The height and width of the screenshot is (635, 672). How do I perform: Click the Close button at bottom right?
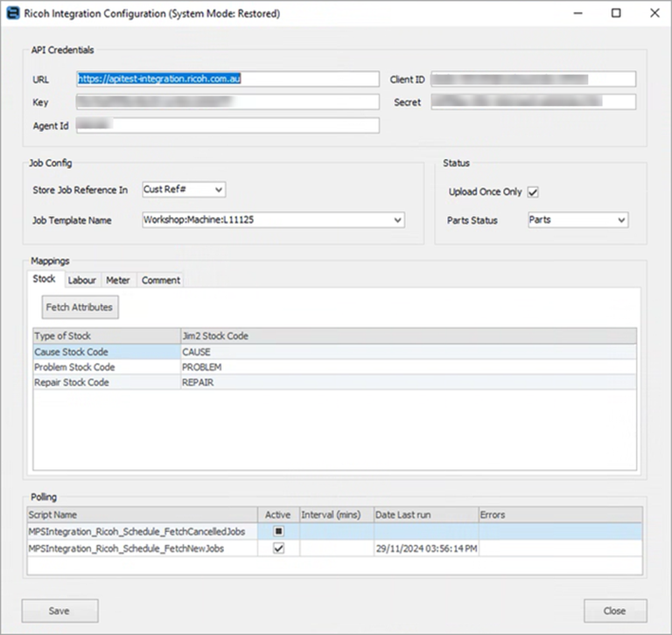click(615, 611)
